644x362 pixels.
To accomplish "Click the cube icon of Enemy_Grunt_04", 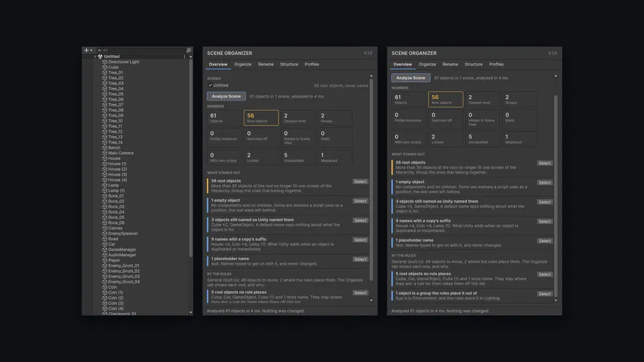I will click(x=105, y=282).
